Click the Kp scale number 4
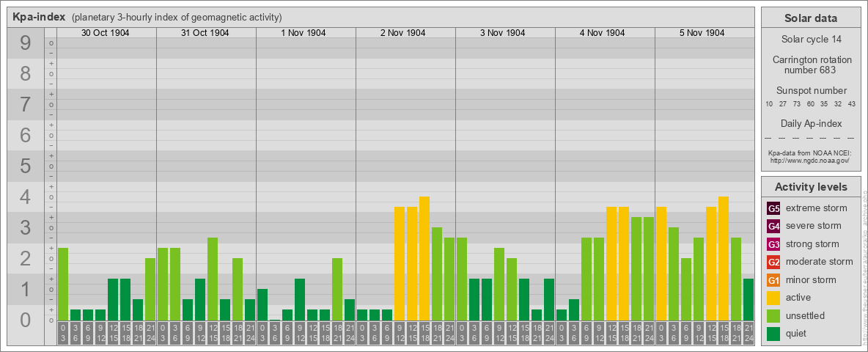 (x=25, y=197)
